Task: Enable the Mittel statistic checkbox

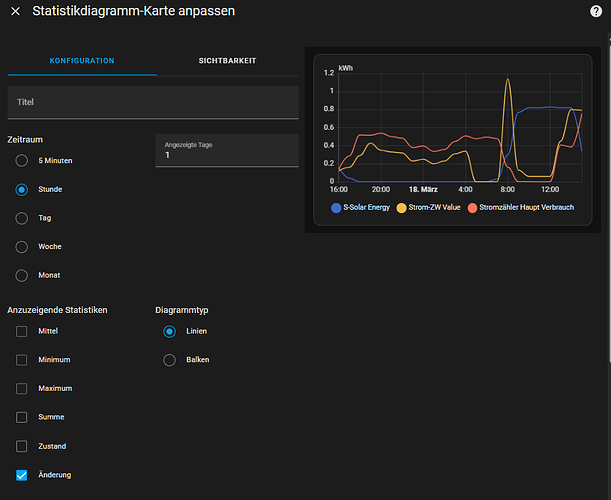Action: 21,331
